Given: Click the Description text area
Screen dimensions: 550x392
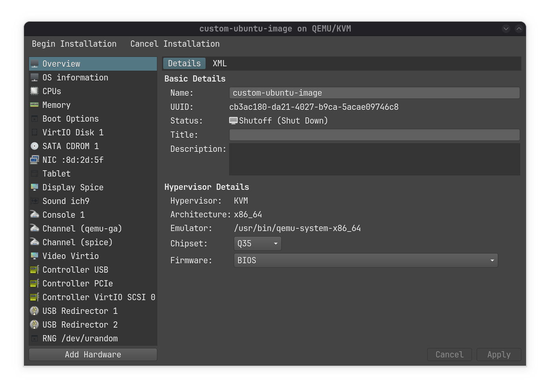Looking at the screenshot, I should click(374, 159).
